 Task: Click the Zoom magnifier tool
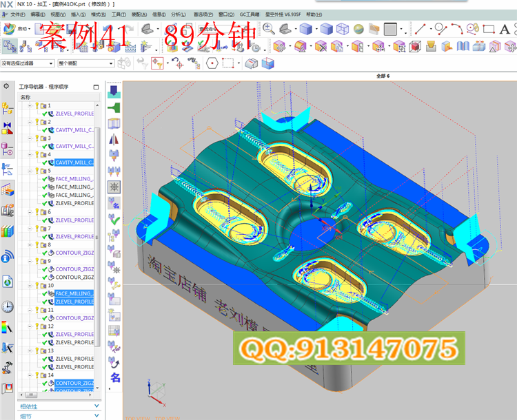(x=269, y=29)
